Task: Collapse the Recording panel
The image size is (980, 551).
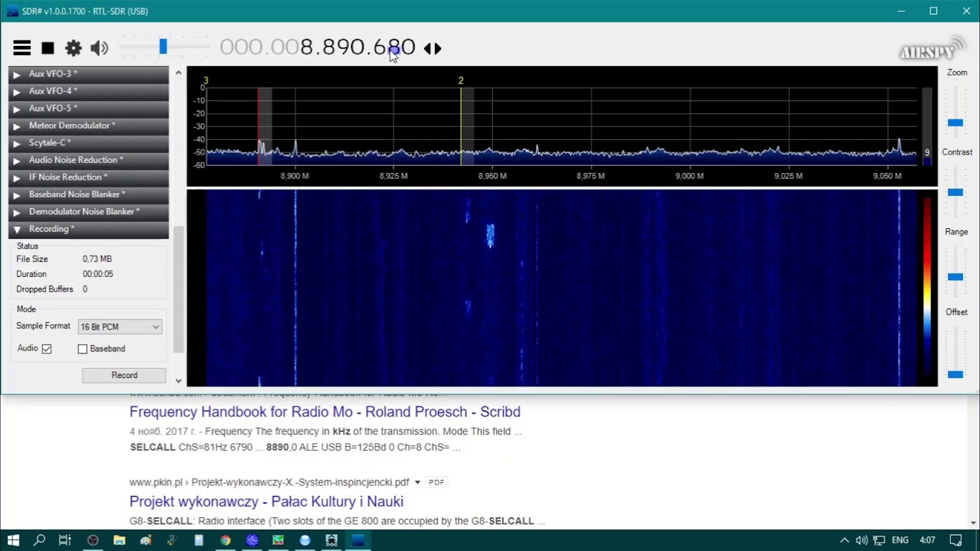Action: (88, 229)
